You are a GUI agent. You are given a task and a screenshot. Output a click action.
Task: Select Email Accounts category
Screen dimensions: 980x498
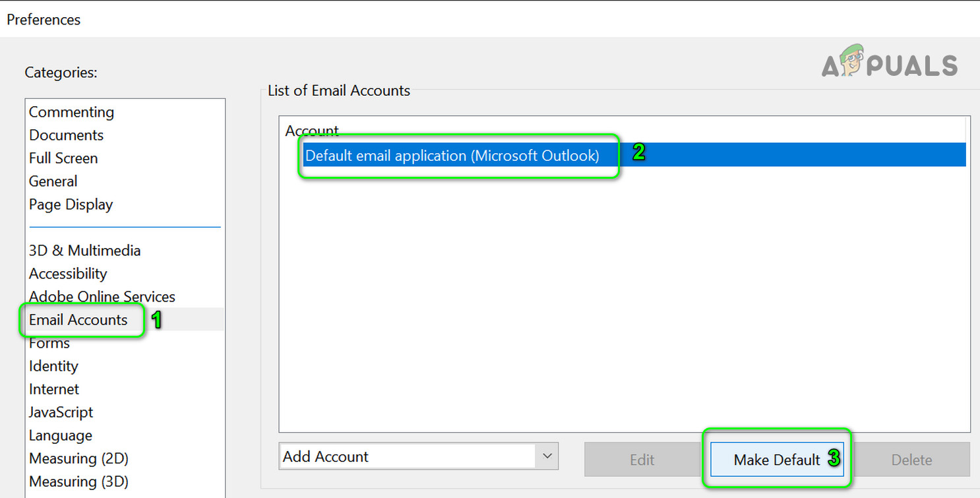point(78,320)
